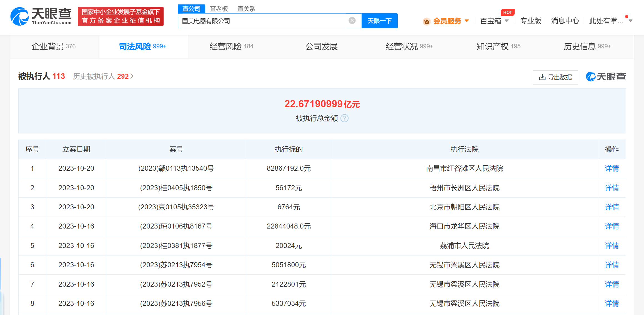This screenshot has width=644, height=315.
Task: Click the 序号 column header
Action: 32,149
